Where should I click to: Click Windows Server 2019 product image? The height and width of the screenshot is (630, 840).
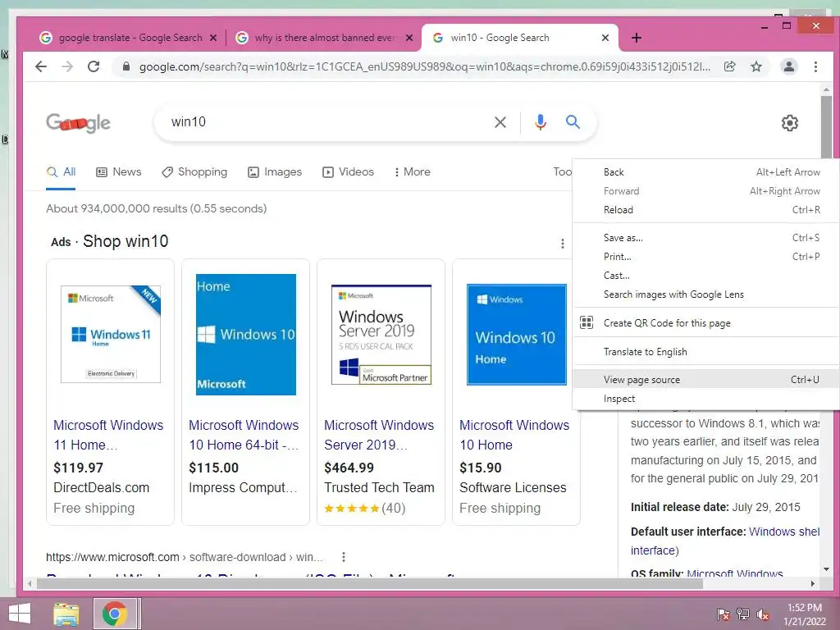381,335
